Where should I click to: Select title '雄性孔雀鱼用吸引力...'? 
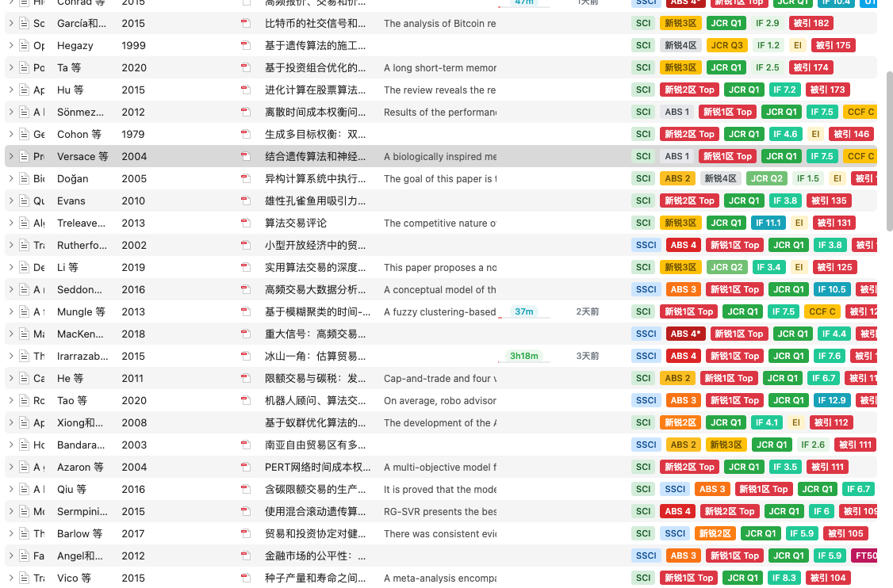315,201
